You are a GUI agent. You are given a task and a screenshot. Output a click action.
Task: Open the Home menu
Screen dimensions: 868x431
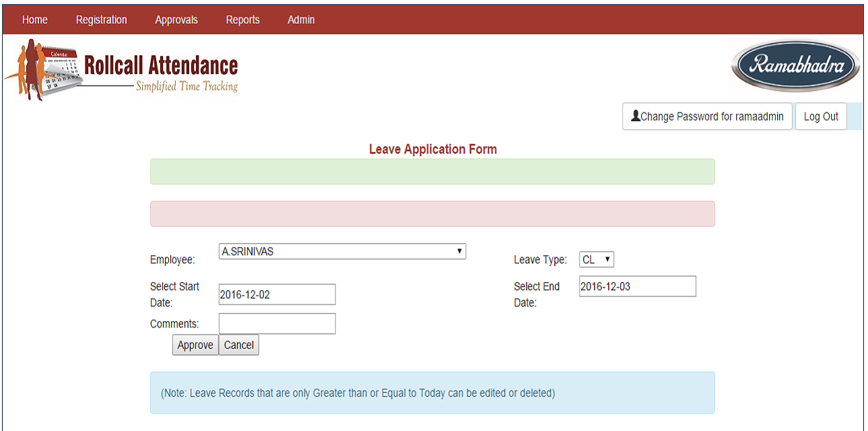coord(34,20)
